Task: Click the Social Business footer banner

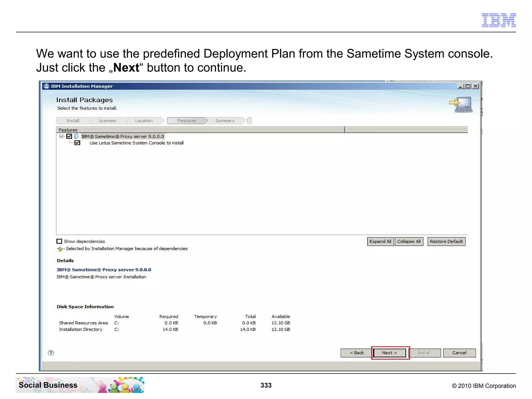Action: [80, 385]
